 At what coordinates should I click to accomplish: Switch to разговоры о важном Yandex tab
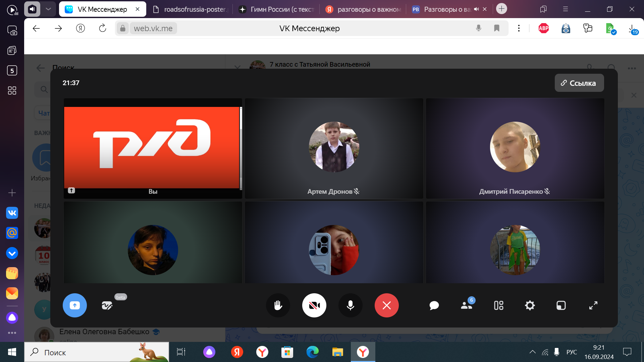[x=363, y=9]
